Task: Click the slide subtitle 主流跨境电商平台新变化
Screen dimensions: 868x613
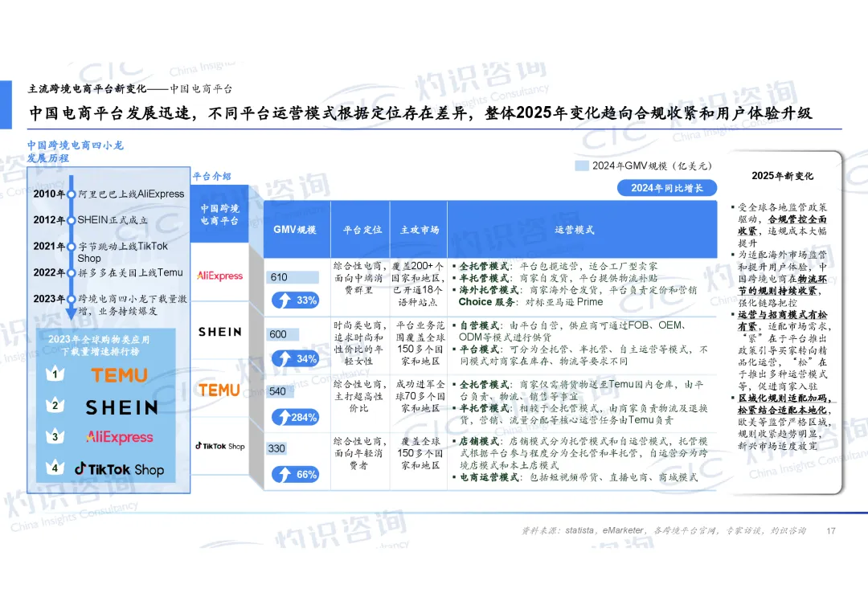Action: pos(88,88)
